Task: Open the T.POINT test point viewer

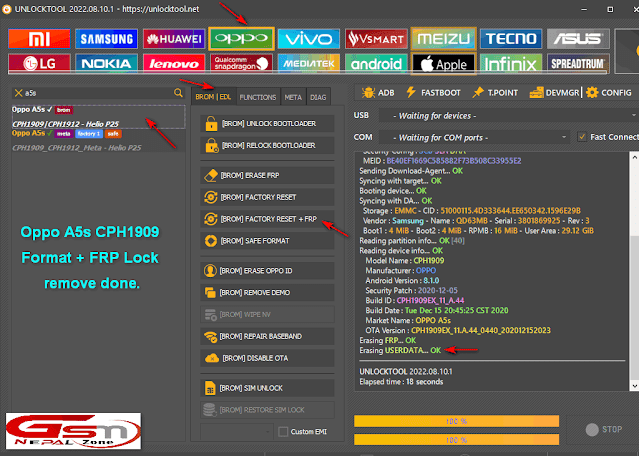Action: (x=495, y=93)
